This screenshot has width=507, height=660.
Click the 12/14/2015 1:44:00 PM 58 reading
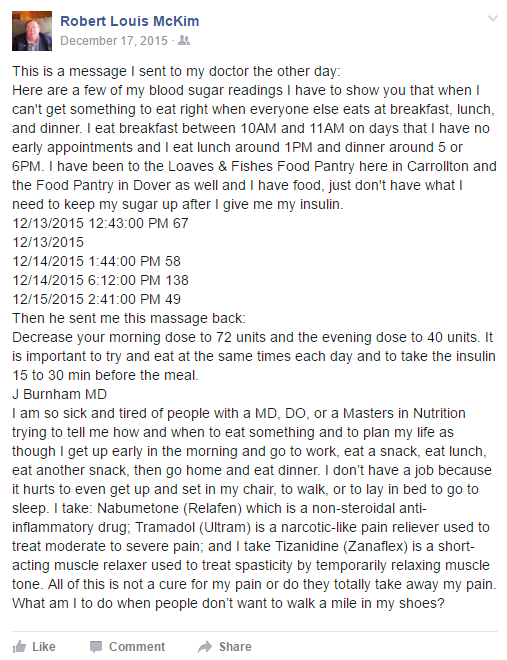pos(96,261)
